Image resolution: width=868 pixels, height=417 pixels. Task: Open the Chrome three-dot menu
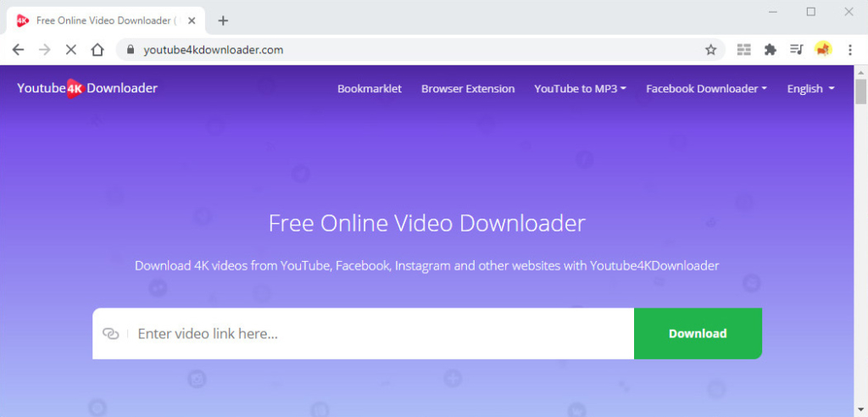pos(850,50)
